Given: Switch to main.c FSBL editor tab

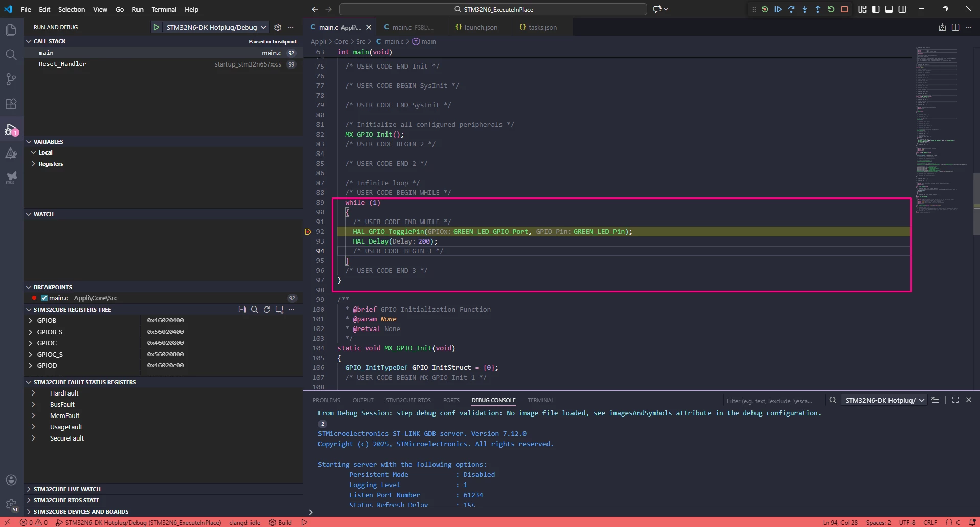Looking at the screenshot, I should [x=412, y=27].
